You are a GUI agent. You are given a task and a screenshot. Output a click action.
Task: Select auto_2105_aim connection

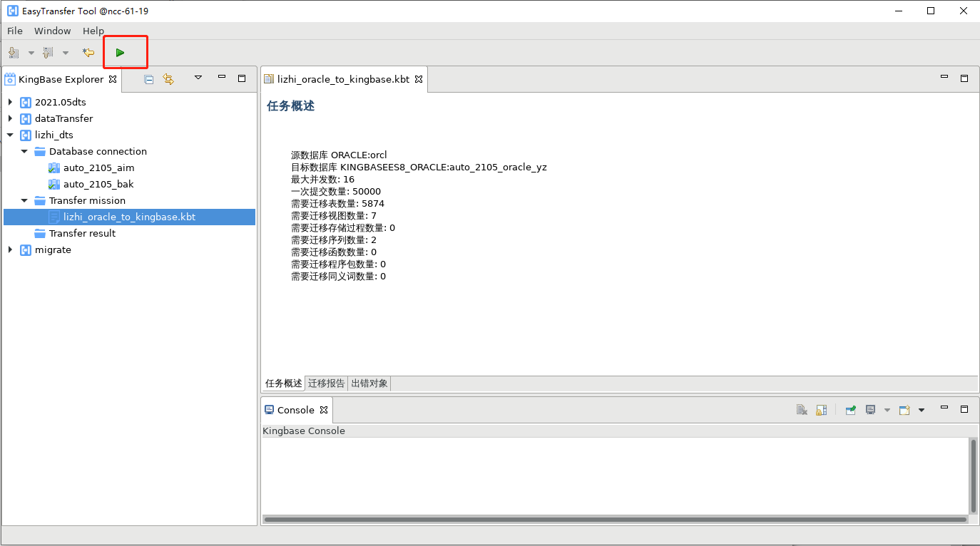pyautogui.click(x=98, y=168)
